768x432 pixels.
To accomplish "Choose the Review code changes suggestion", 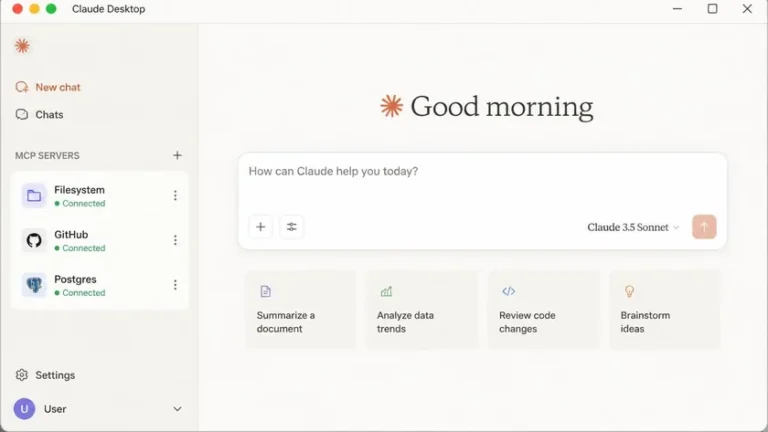I will 544,310.
